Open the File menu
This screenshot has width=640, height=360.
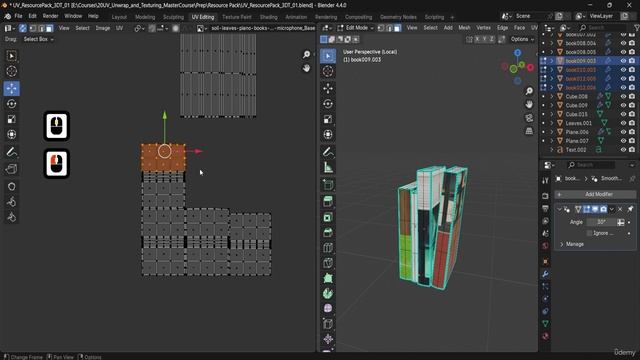[18, 16]
